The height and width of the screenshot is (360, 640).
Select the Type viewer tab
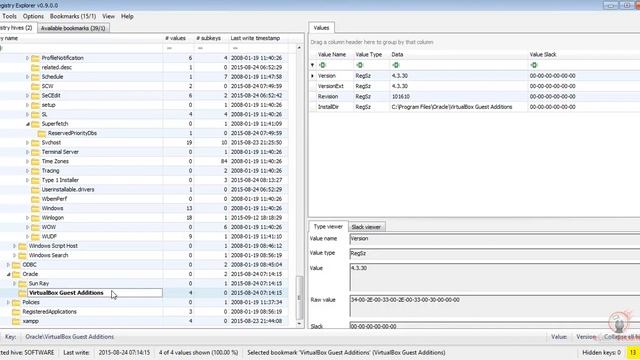328,227
